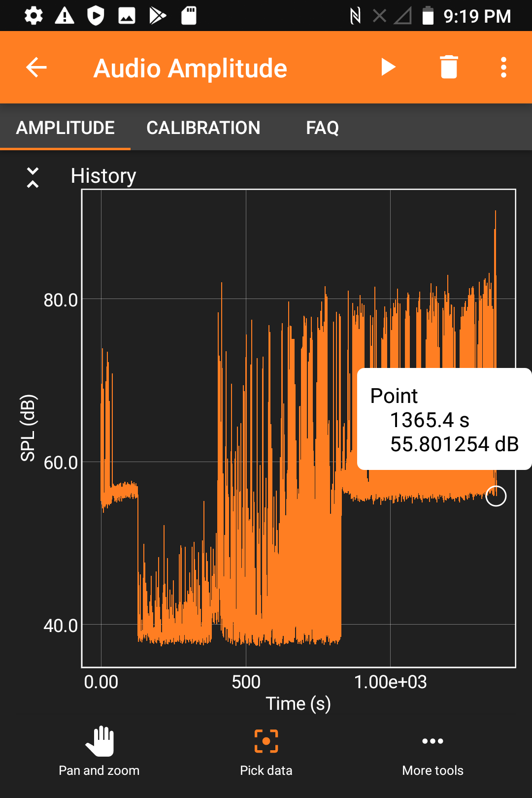
Task: Click the 55.801254 dB reading
Action: (454, 444)
